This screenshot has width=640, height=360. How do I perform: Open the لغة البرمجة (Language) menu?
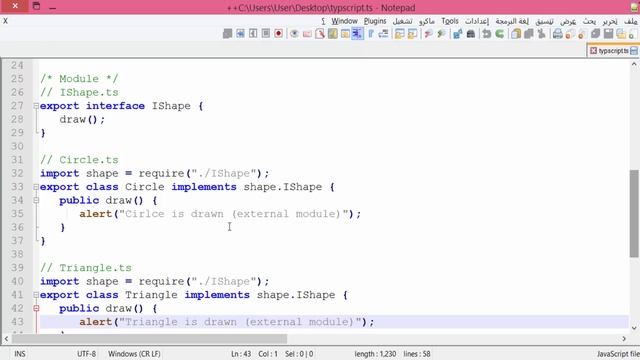point(512,21)
